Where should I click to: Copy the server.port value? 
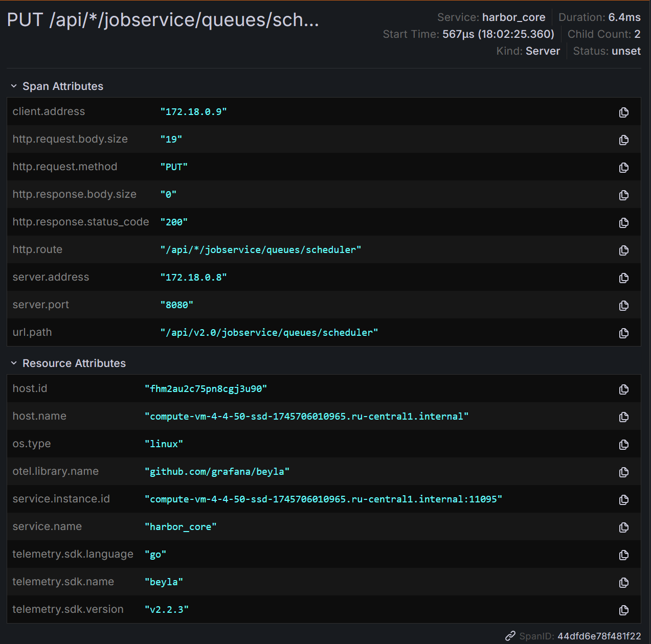(623, 306)
